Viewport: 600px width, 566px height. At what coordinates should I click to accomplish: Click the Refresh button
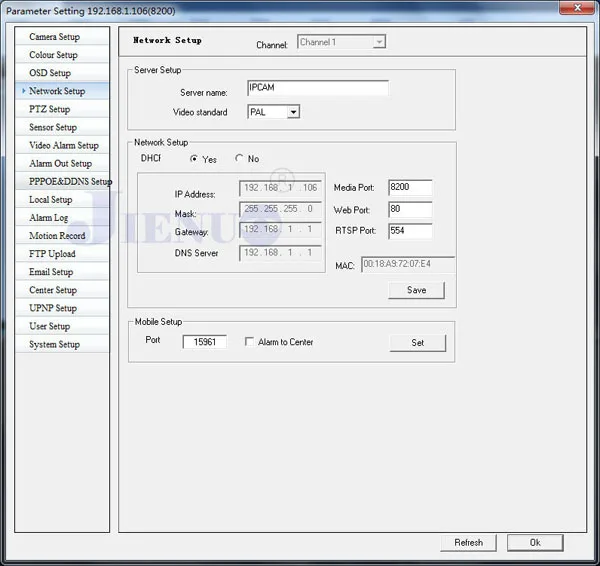coord(468,542)
